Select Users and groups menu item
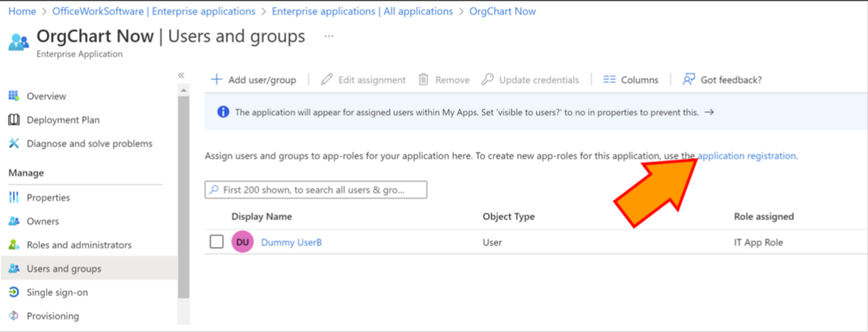The height and width of the screenshot is (332, 868). [x=64, y=269]
